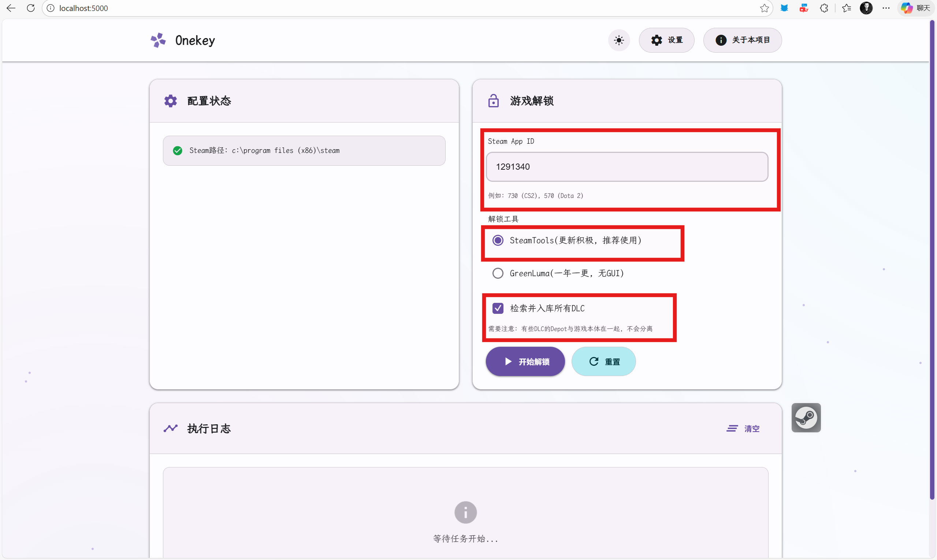Go back with browser back arrow
Viewport: 937px width, 560px height.
click(x=11, y=8)
